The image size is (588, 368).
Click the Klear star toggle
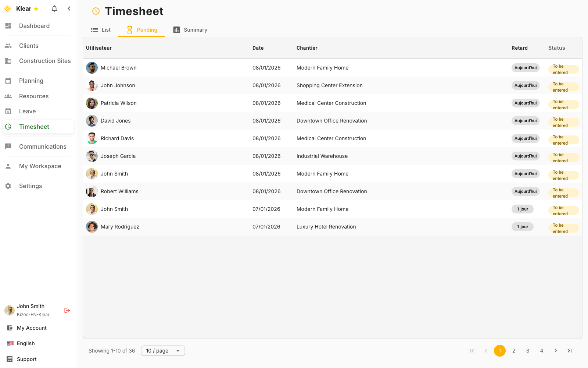36,8
